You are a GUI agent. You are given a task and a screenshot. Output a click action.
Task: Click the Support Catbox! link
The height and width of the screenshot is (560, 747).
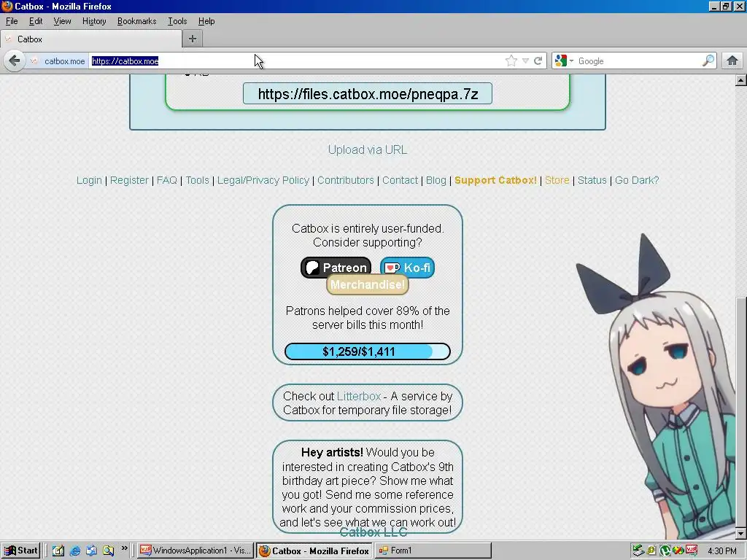pyautogui.click(x=495, y=180)
